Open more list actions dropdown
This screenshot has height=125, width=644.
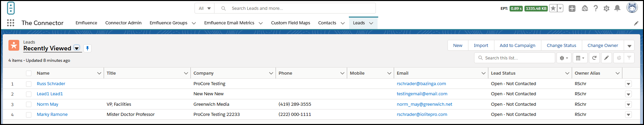click(x=629, y=46)
